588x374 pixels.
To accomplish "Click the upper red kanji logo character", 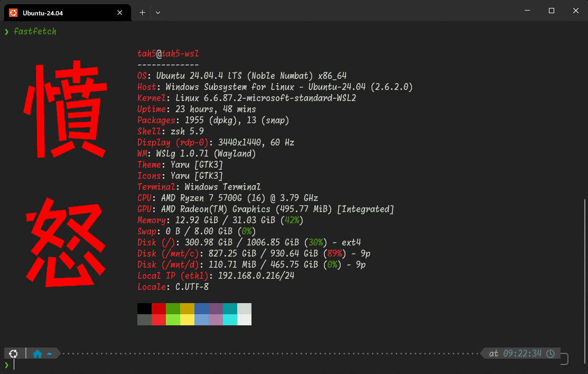I will click(x=66, y=110).
